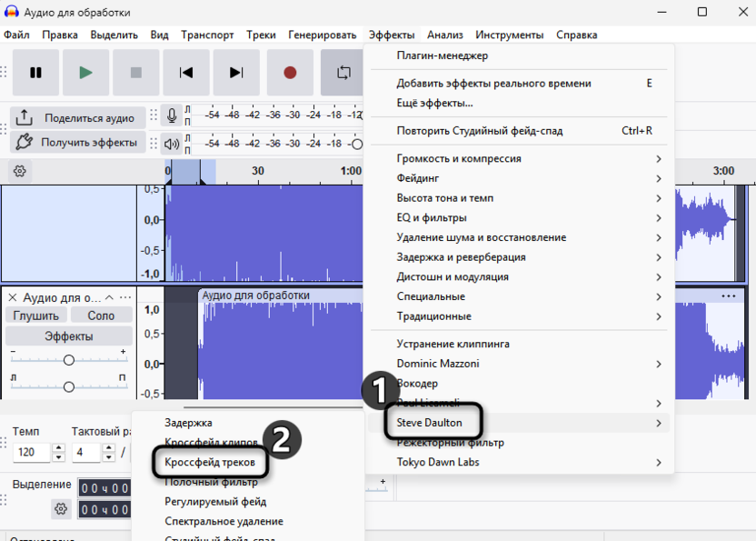Viewport: 756px width, 541px height.
Task: Open timeline settings gear icon
Action: pyautogui.click(x=20, y=171)
